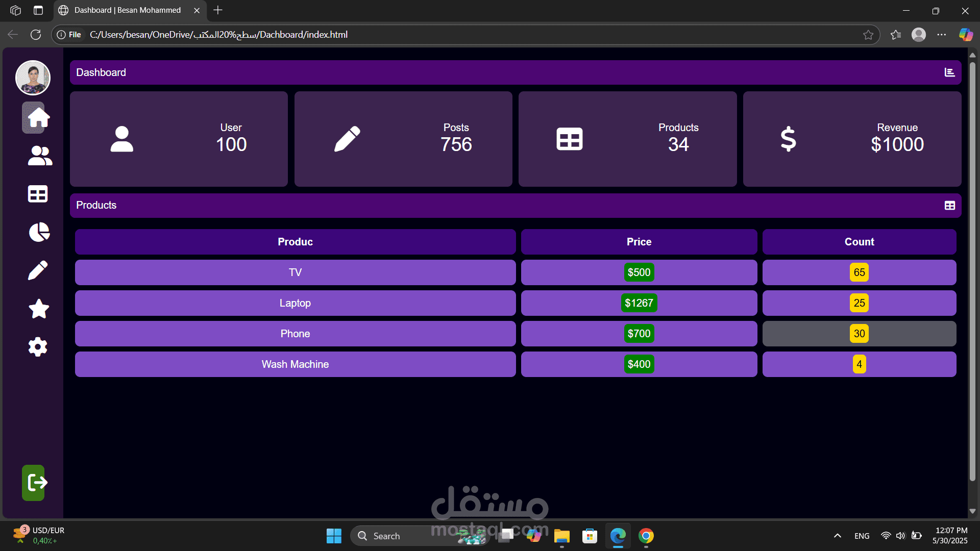Open Settings and more menu

pos(942,35)
